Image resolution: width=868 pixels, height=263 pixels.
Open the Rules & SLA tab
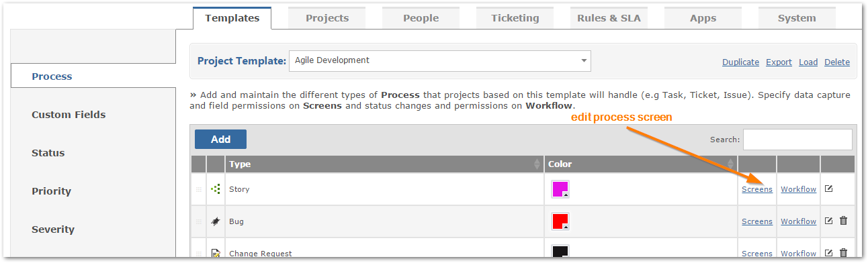click(x=609, y=18)
